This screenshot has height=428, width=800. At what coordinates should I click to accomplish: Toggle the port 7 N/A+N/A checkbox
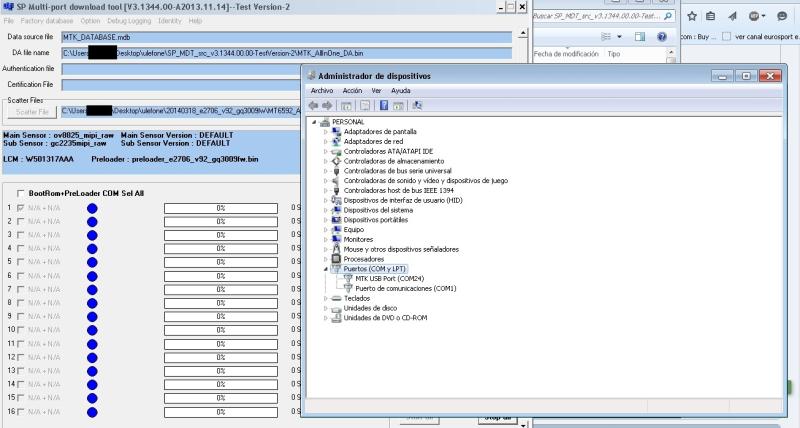coord(20,289)
